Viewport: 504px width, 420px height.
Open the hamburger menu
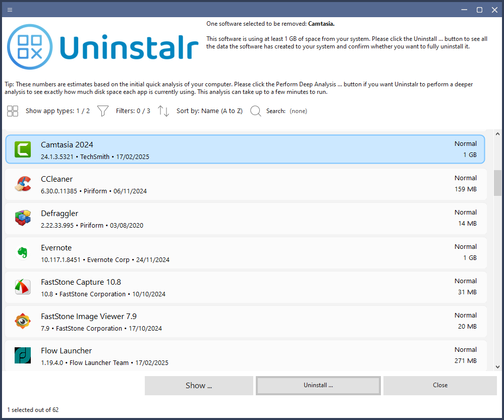[10, 9]
